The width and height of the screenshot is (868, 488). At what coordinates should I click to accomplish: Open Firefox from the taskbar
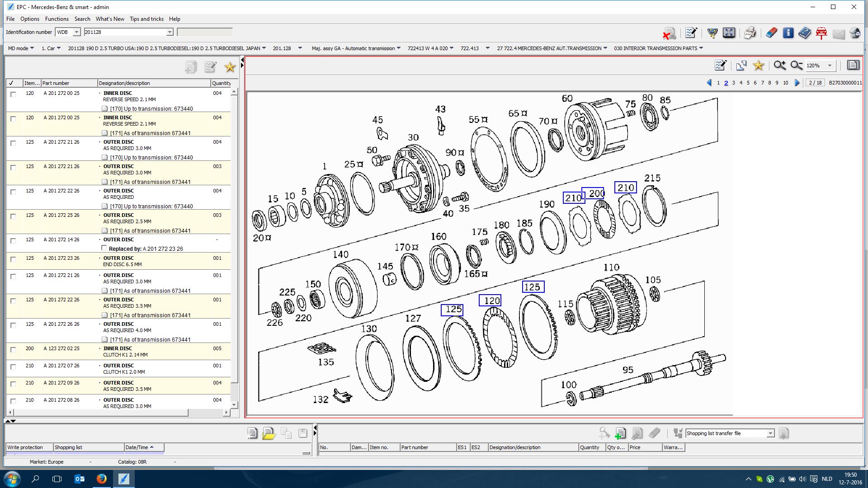101,479
